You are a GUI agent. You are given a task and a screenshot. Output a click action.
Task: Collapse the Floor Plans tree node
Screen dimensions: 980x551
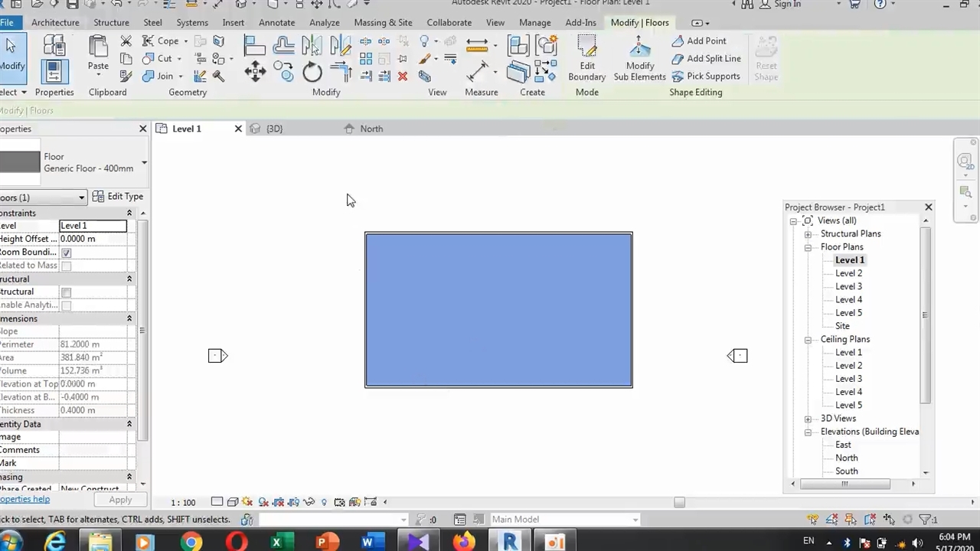(x=808, y=247)
